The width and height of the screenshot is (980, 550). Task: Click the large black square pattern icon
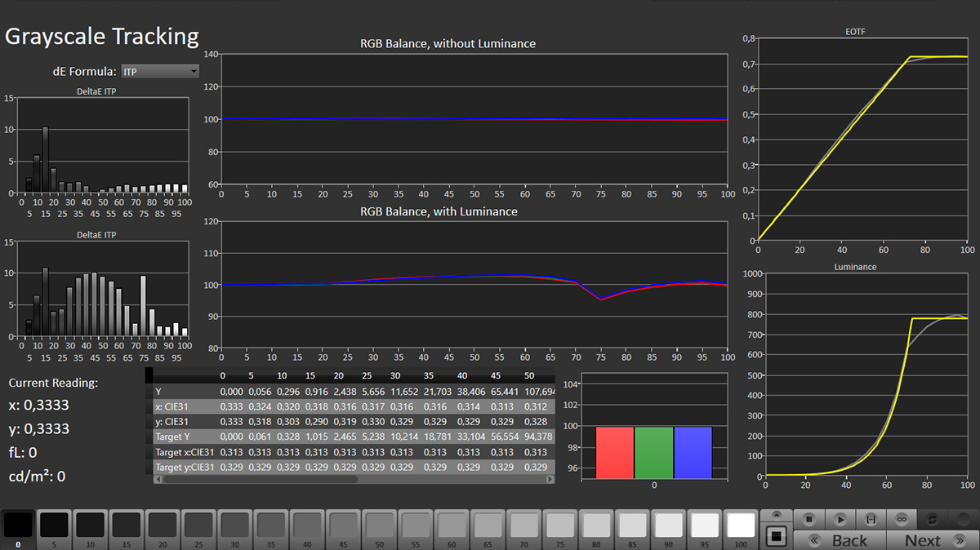click(x=776, y=537)
